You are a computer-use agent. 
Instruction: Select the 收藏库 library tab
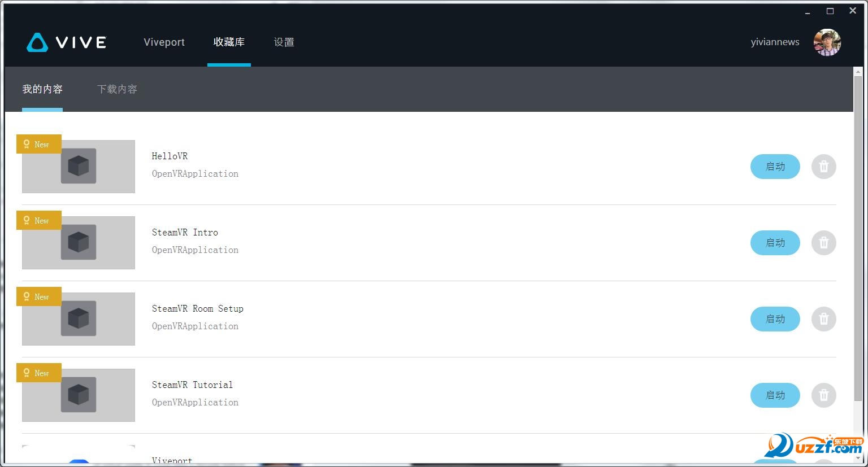(229, 42)
